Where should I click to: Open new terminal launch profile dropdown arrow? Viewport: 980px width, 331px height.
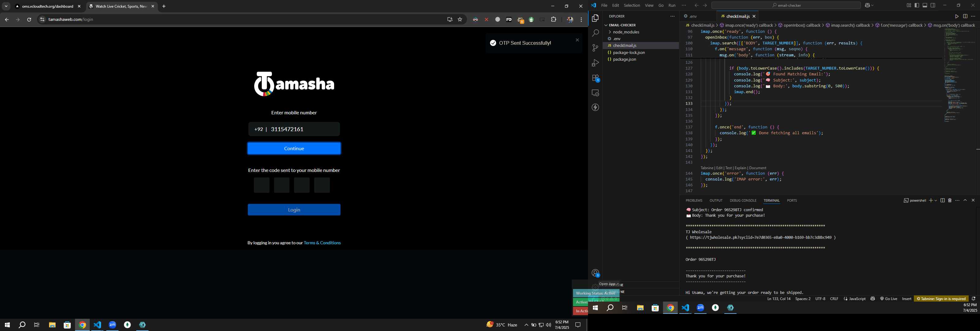coord(936,200)
